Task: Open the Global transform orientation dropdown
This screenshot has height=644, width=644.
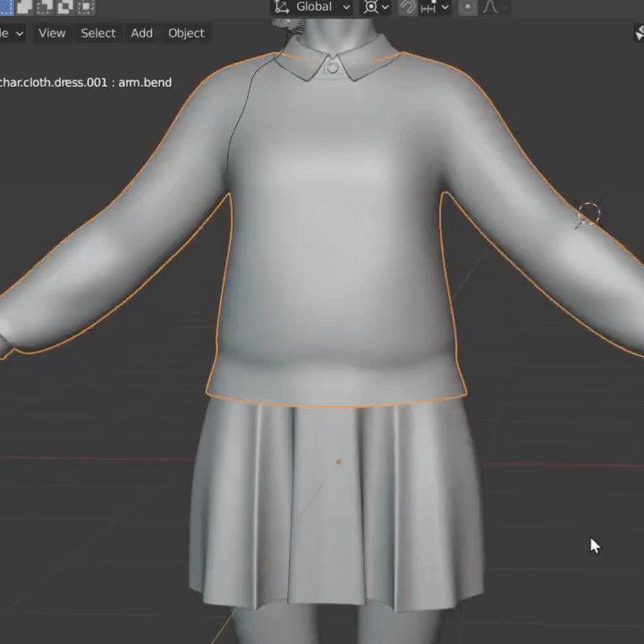Action: coord(312,7)
